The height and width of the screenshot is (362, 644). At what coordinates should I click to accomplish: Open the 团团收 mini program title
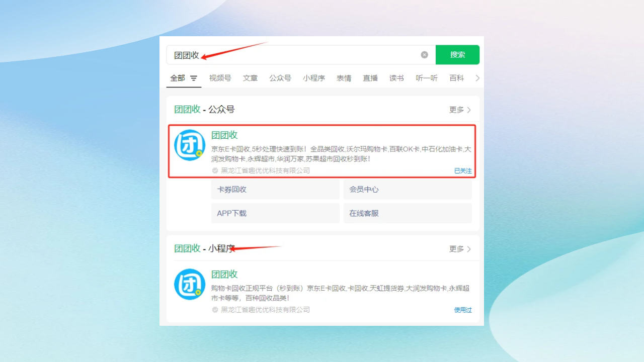point(224,274)
